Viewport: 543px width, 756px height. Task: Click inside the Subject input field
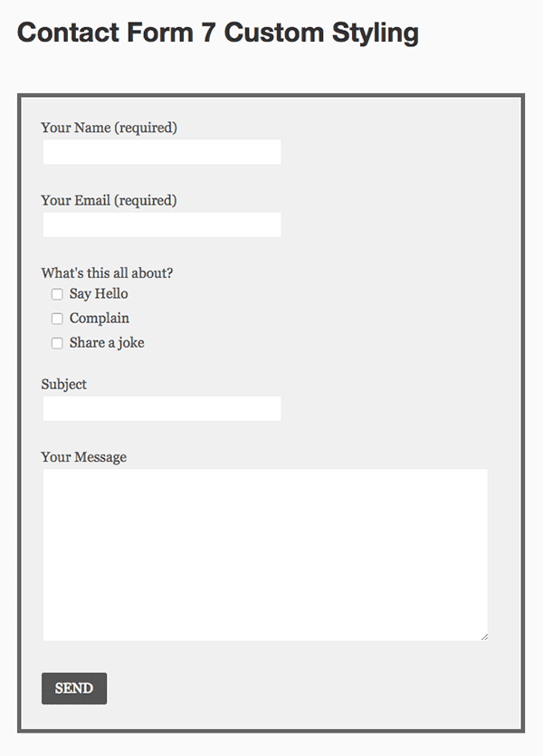161,408
